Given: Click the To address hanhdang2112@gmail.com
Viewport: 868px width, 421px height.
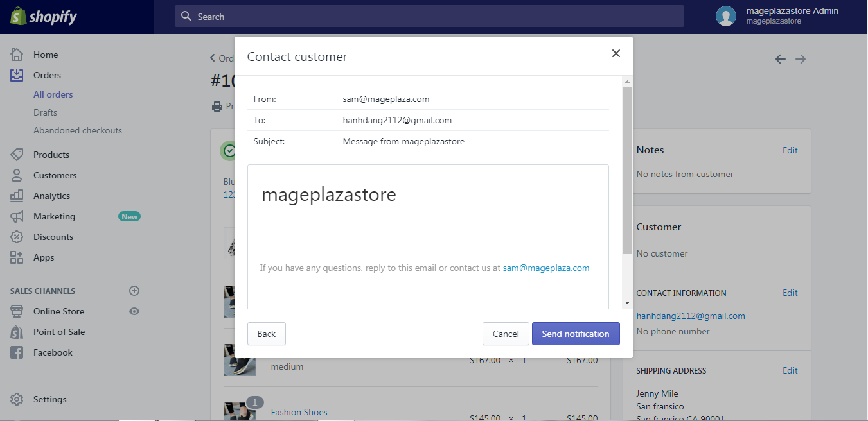Looking at the screenshot, I should point(397,120).
